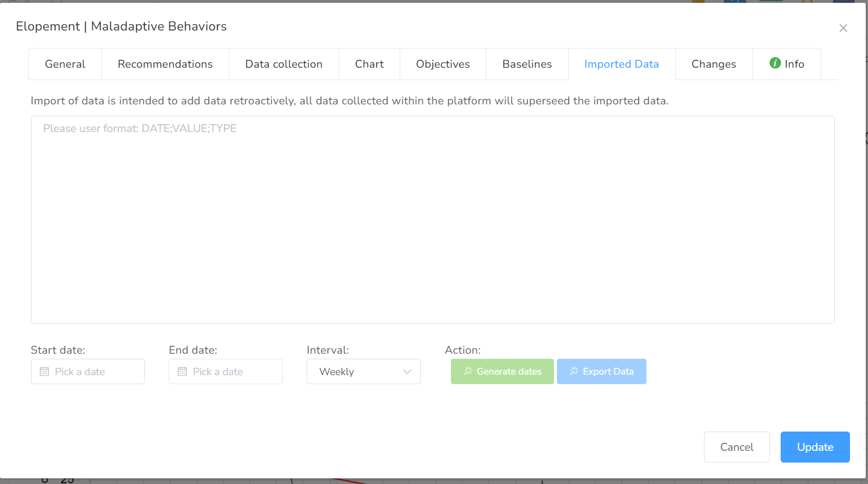
Task: Switch to the Baselines tab
Action: click(527, 64)
